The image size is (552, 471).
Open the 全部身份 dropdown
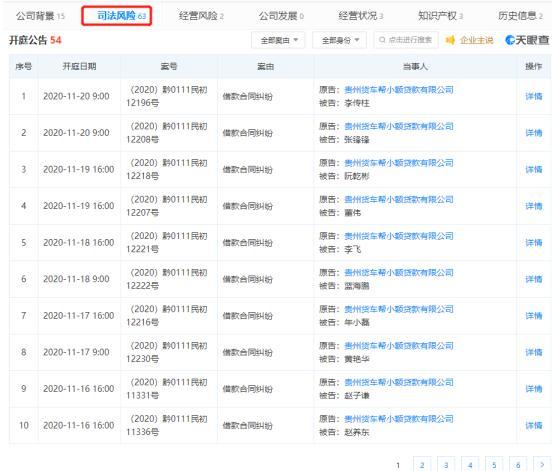[x=340, y=40]
